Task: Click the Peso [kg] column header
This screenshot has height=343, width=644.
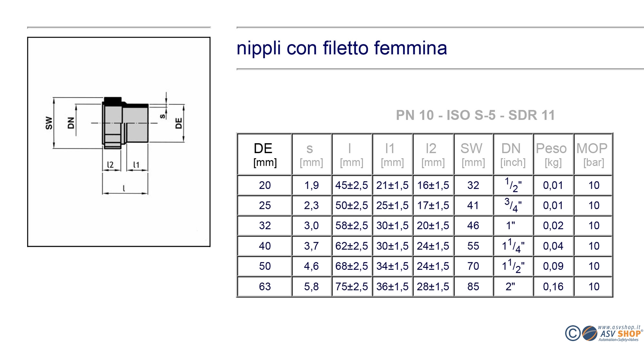Action: coord(553,154)
